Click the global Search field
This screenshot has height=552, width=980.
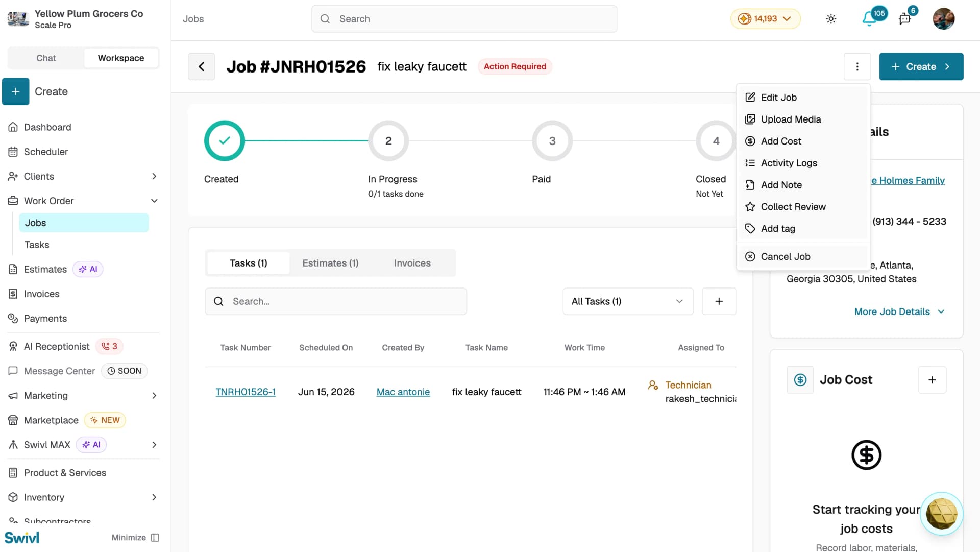464,19
